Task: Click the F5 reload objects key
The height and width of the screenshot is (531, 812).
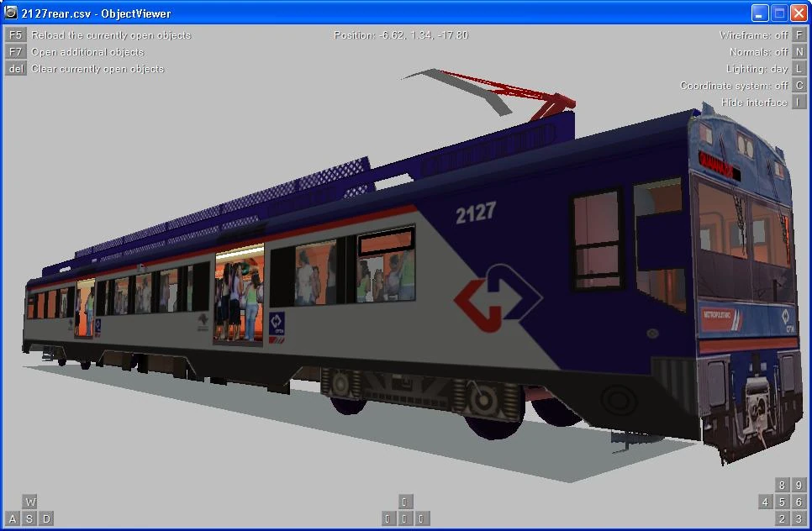Action: tap(15, 34)
